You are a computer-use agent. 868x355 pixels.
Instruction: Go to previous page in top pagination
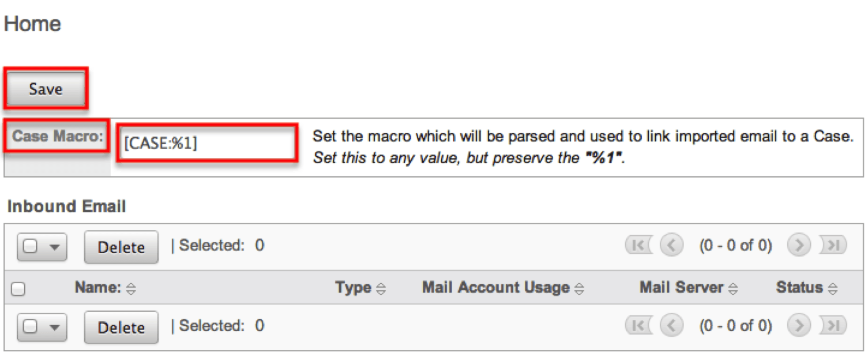[x=671, y=246]
